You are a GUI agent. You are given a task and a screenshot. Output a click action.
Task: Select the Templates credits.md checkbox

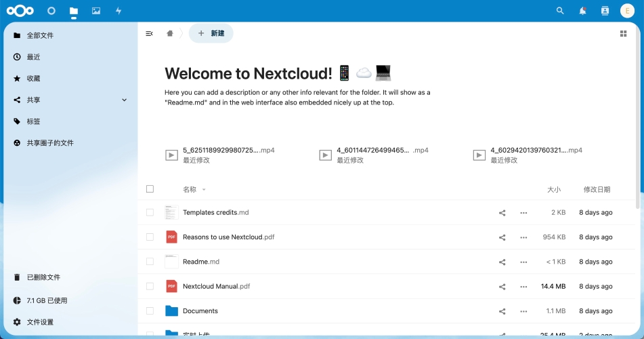point(150,213)
